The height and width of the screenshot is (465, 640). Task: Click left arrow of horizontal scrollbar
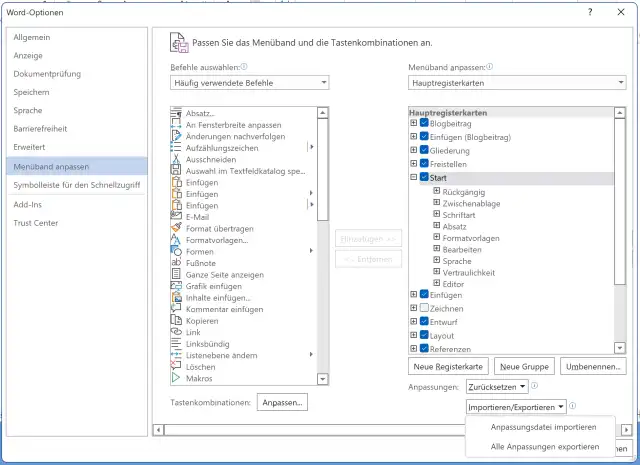coord(158,430)
